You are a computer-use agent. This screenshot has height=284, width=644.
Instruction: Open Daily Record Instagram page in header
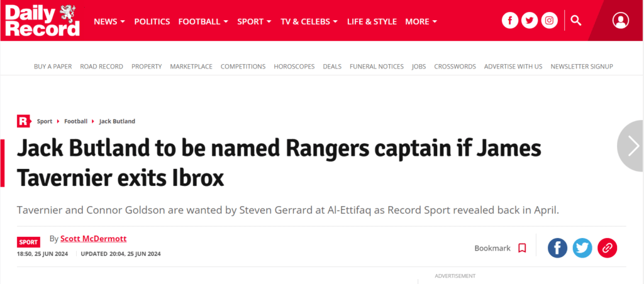[550, 21]
